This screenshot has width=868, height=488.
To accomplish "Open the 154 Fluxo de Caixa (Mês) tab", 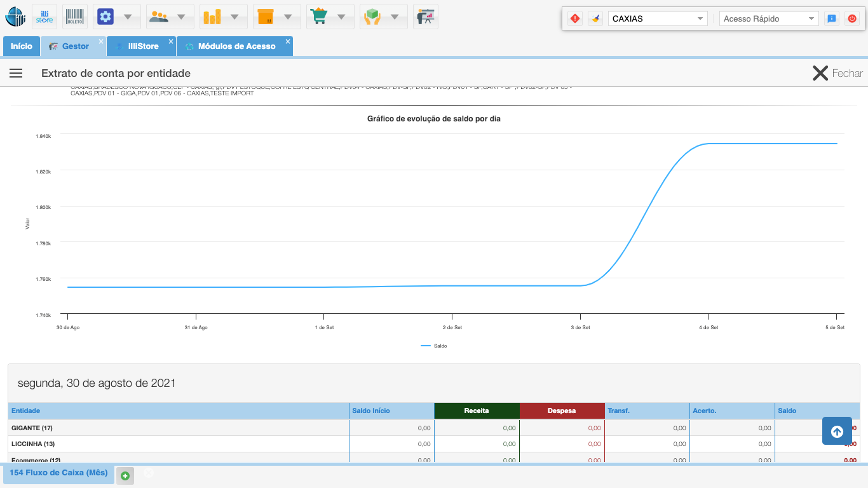I will tap(58, 473).
